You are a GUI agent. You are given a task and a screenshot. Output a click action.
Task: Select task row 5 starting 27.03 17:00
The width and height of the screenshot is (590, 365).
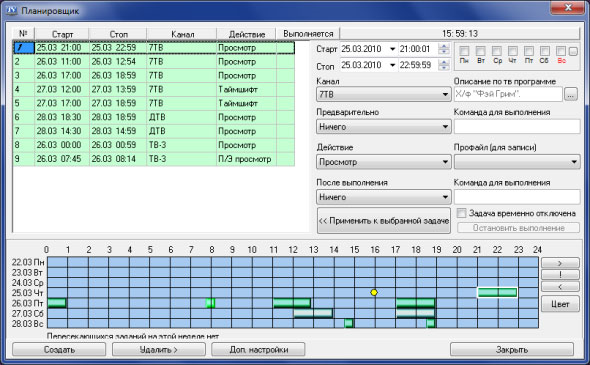point(154,103)
